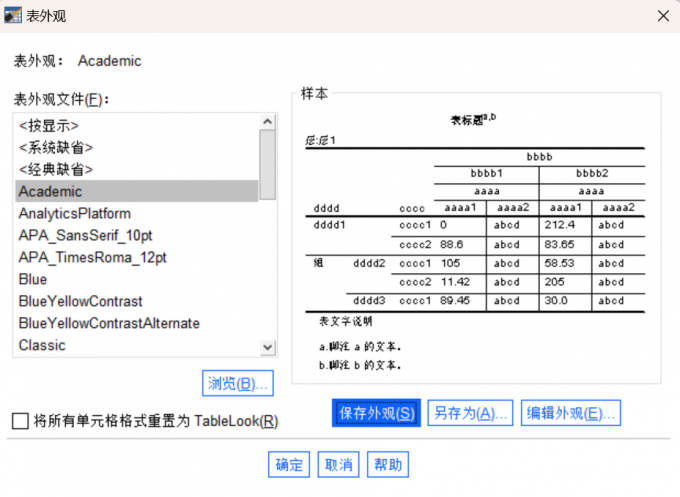Click sample caption 表文字说明

[x=346, y=321]
